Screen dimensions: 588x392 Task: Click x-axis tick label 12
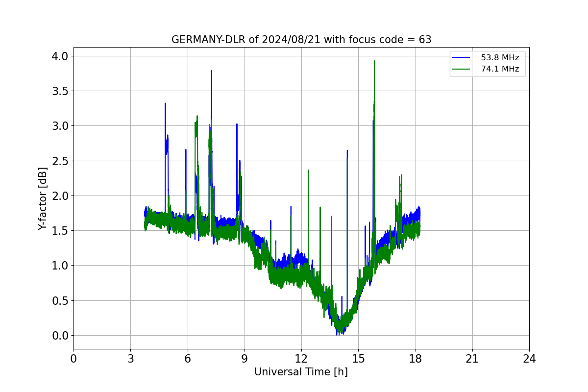(301, 359)
